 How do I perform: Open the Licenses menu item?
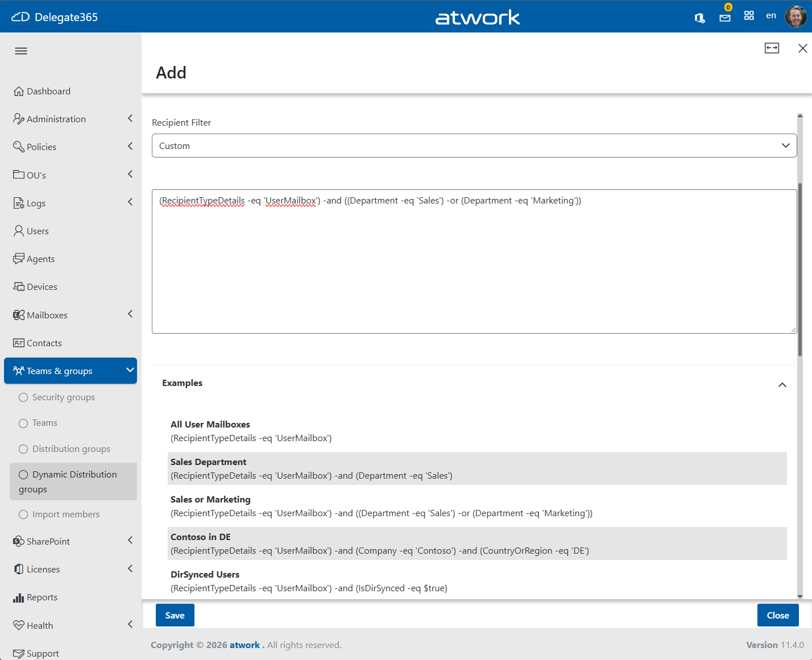pyautogui.click(x=71, y=569)
